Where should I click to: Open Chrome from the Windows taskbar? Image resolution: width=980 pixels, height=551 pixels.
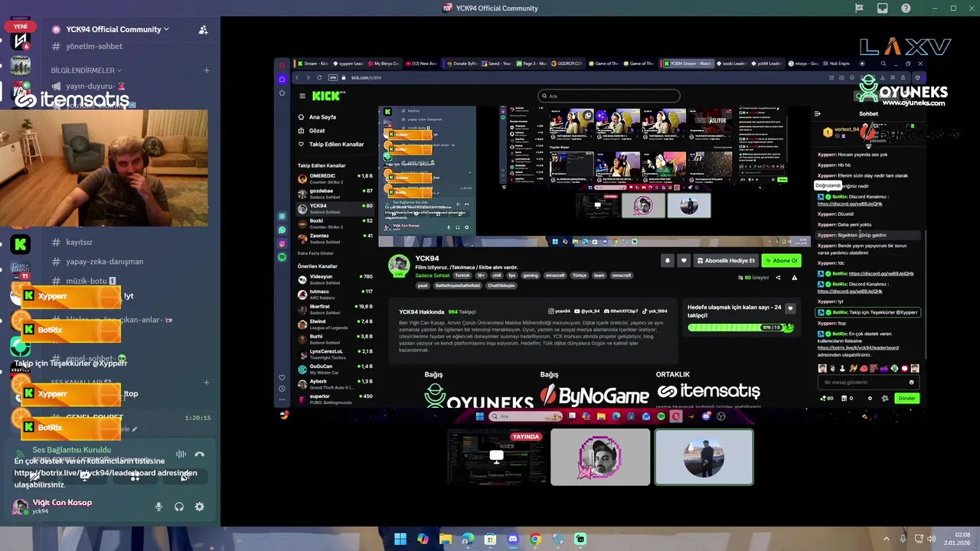[x=535, y=540]
